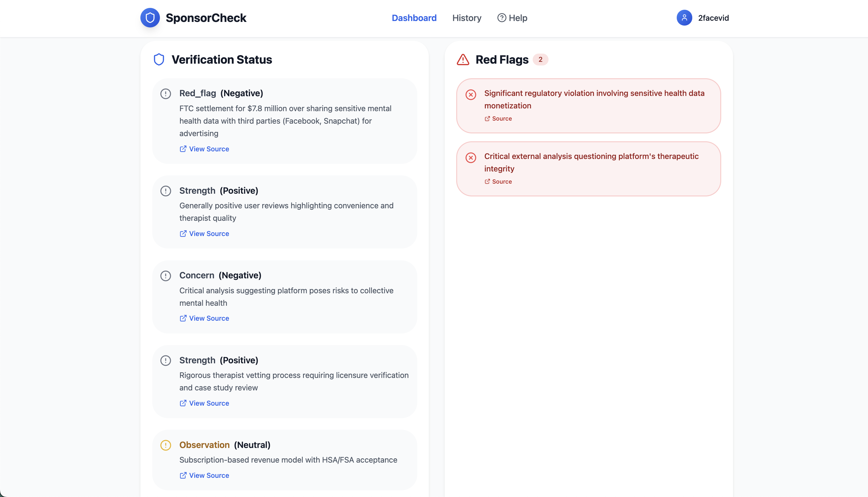
Task: Click the Red Flags warning triangle icon
Action: [463, 59]
